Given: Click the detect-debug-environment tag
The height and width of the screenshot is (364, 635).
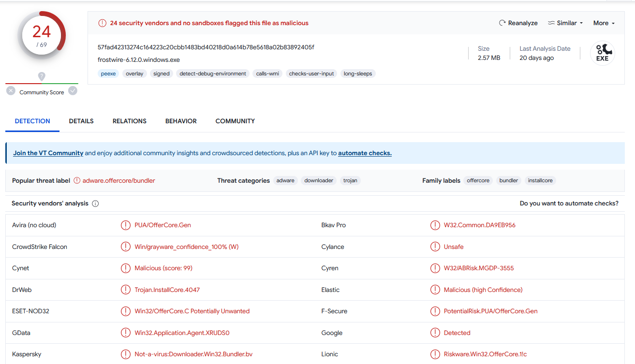Looking at the screenshot, I should [213, 73].
